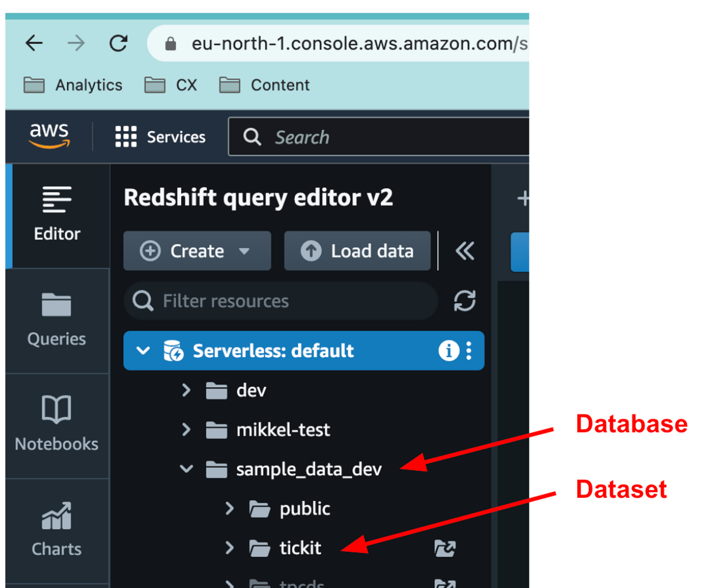Click the magnifier icon in AWS search

pos(252,137)
